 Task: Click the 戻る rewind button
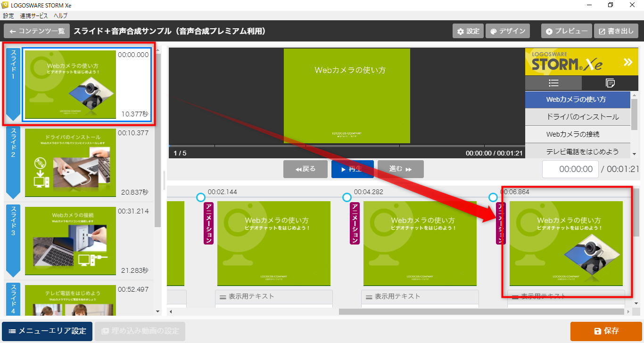coord(305,169)
